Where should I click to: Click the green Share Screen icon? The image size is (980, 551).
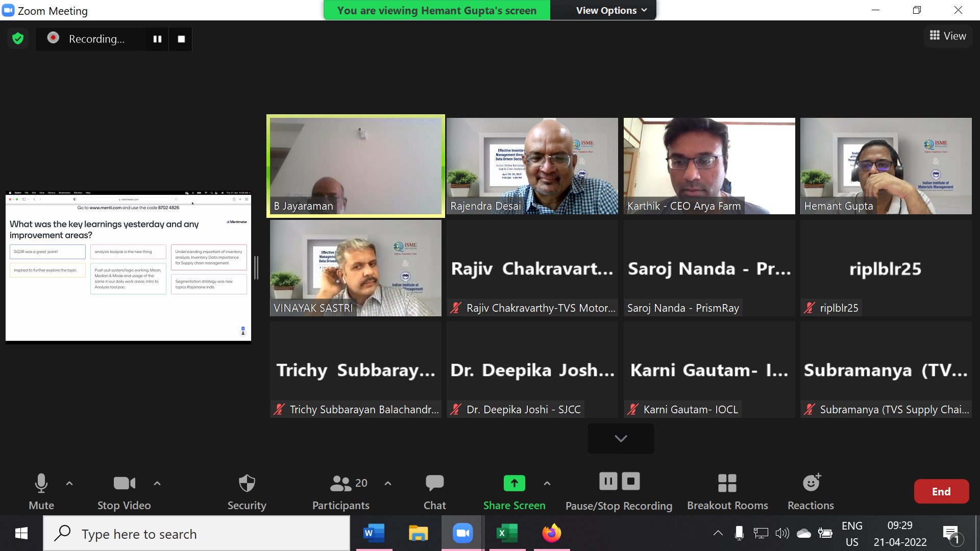(x=514, y=483)
